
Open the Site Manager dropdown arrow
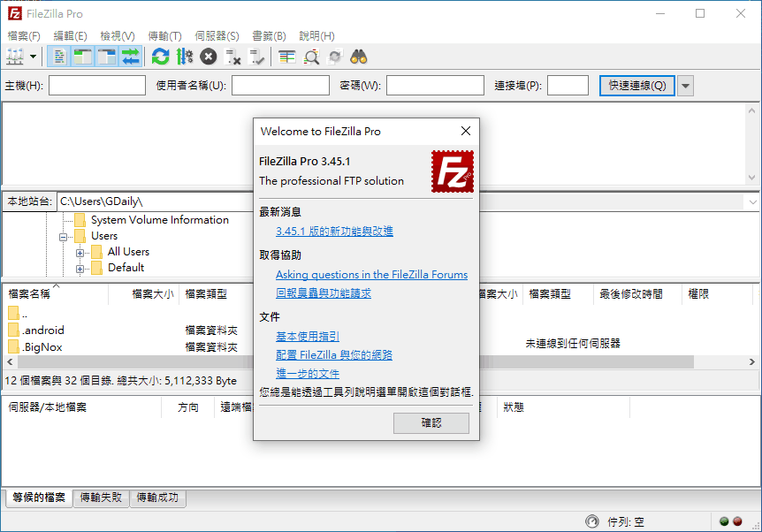(x=33, y=57)
